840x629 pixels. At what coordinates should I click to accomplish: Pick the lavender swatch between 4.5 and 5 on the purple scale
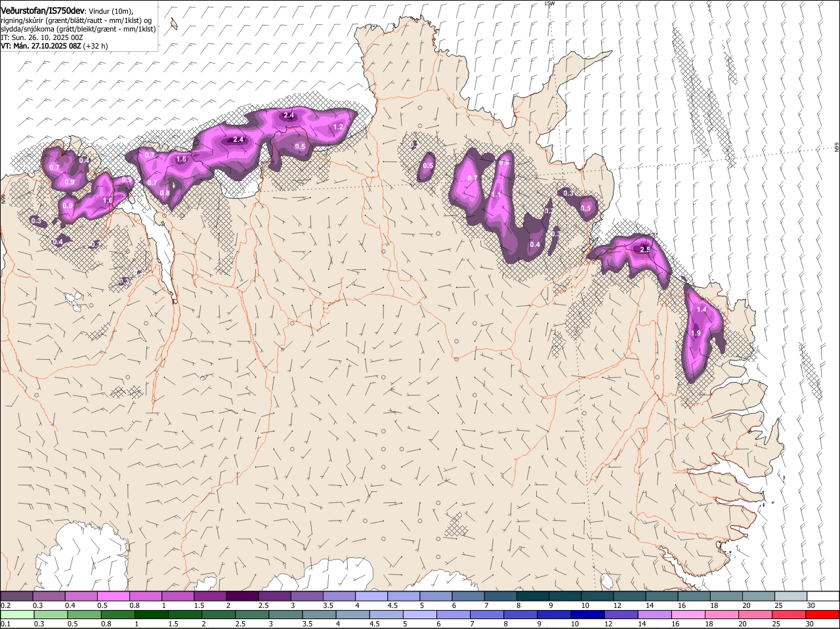pyautogui.click(x=404, y=596)
